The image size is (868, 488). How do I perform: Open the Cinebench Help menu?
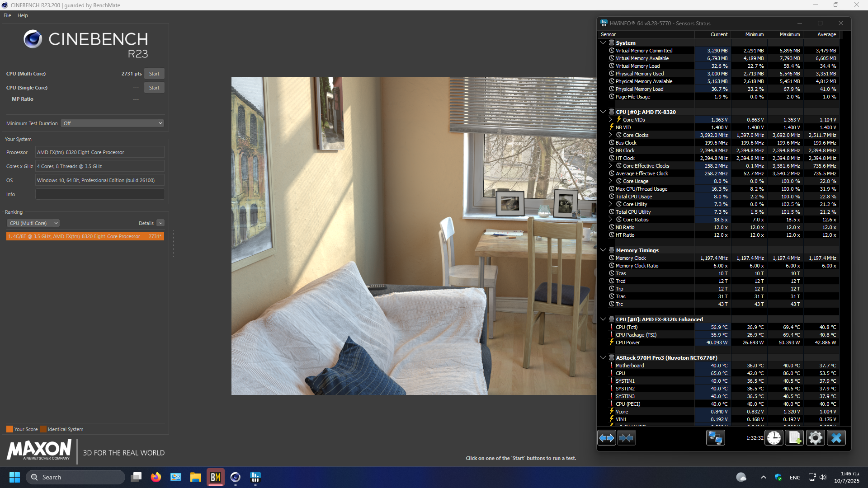(23, 15)
